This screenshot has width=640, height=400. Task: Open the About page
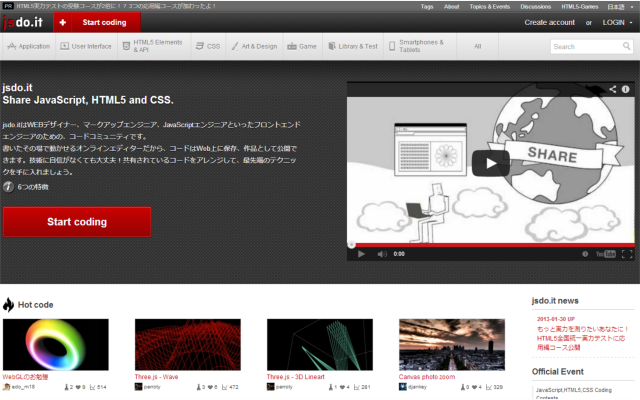click(451, 7)
